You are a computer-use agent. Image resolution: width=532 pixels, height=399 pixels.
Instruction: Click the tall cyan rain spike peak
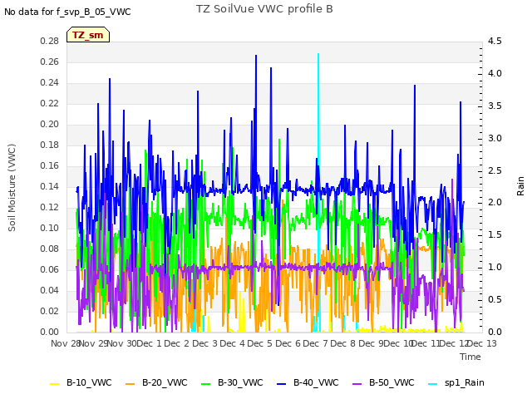pos(318,54)
